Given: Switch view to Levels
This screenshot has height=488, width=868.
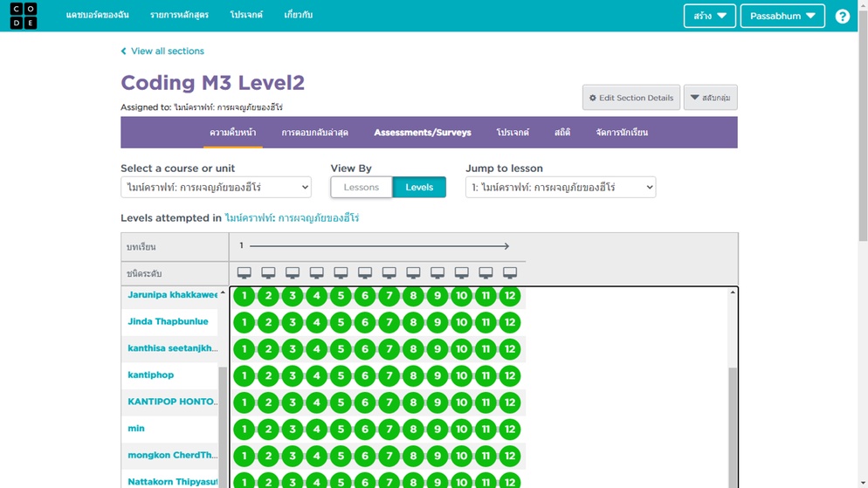Looking at the screenshot, I should click(419, 187).
